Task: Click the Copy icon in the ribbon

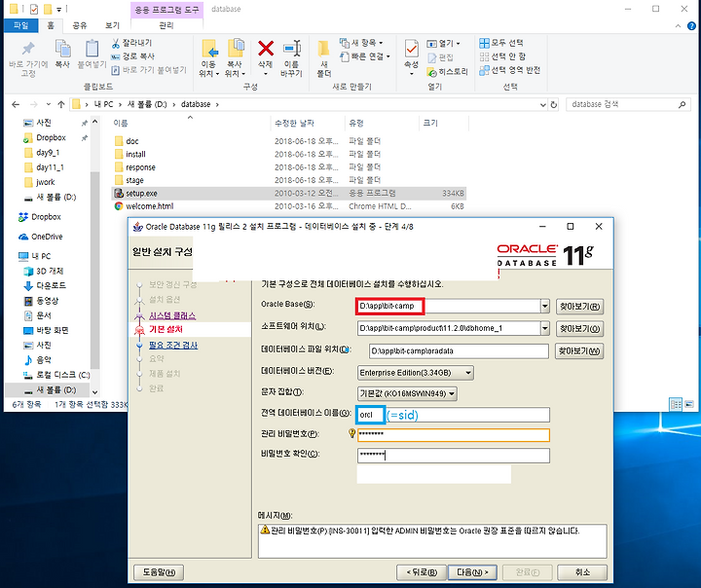Action: [x=62, y=49]
